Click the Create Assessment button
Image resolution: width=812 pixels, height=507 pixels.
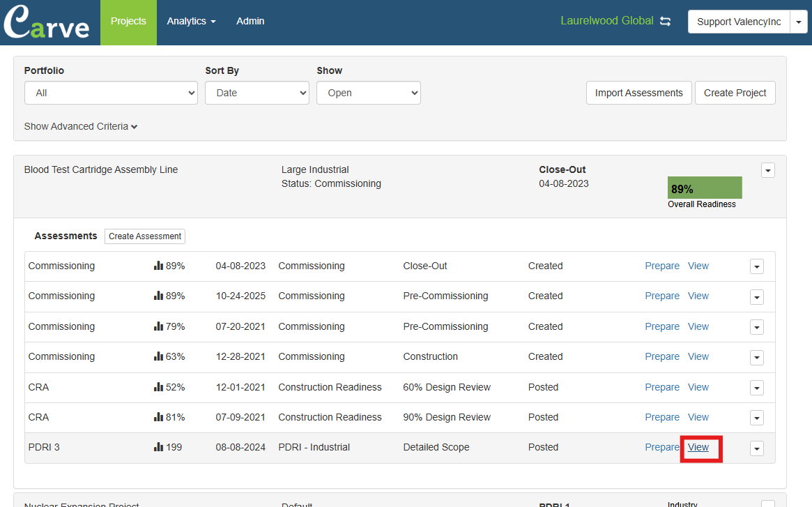pos(145,236)
